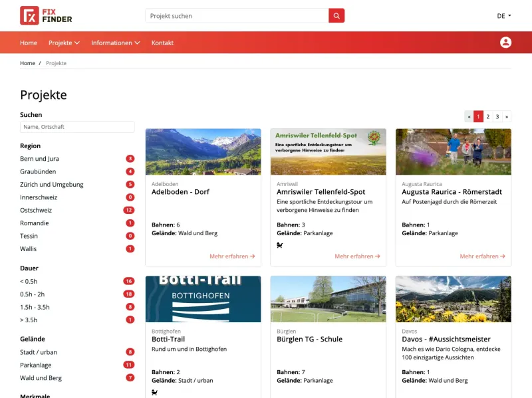
Task: Open Botti-Trail Bottighofen image
Action: 203,299
